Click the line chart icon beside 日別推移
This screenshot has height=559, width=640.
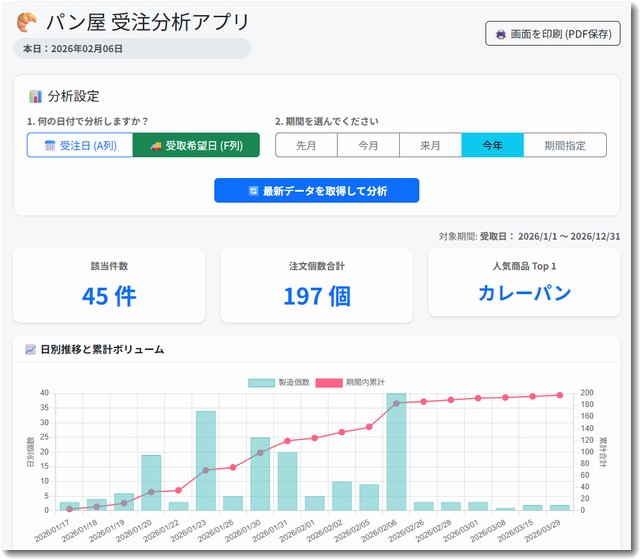pyautogui.click(x=31, y=349)
